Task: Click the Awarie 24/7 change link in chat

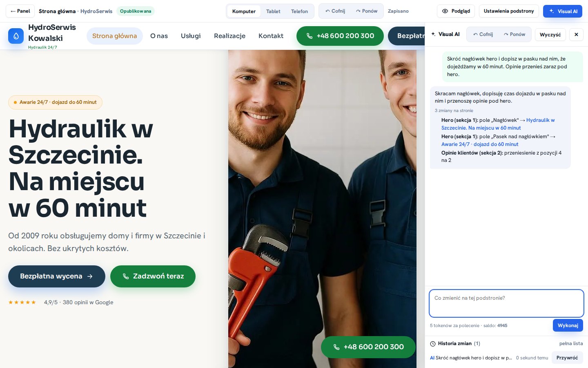Action: tap(480, 144)
